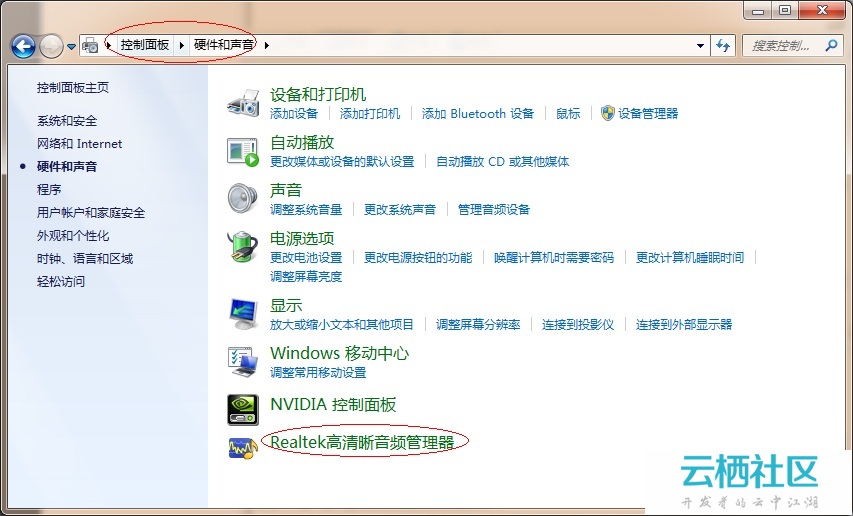Image resolution: width=853 pixels, height=516 pixels.
Task: Select 程序 in the sidebar
Action: click(x=49, y=189)
